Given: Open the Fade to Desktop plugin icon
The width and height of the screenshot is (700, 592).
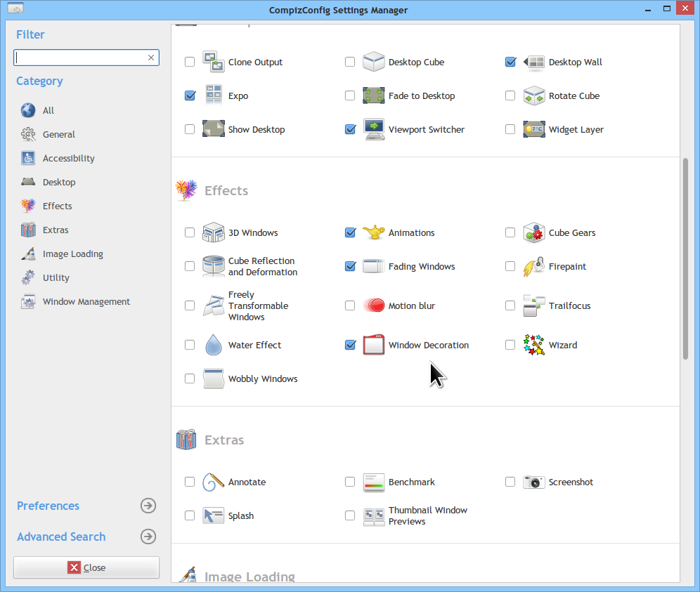Looking at the screenshot, I should click(374, 96).
